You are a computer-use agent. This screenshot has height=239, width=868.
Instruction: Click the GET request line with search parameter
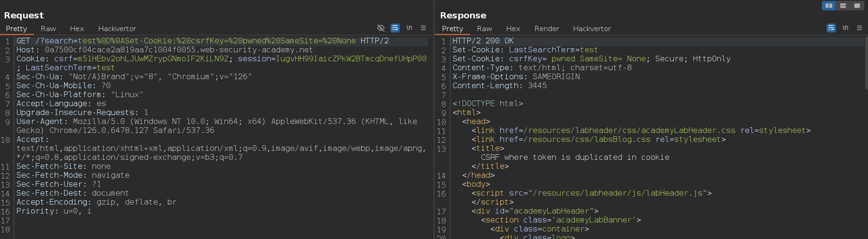coord(203,41)
